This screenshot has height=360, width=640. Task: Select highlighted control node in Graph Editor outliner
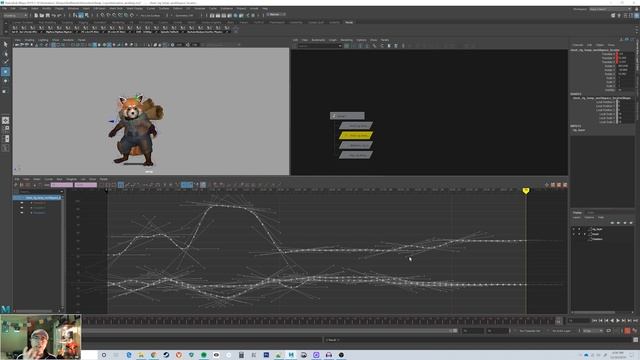38,198
